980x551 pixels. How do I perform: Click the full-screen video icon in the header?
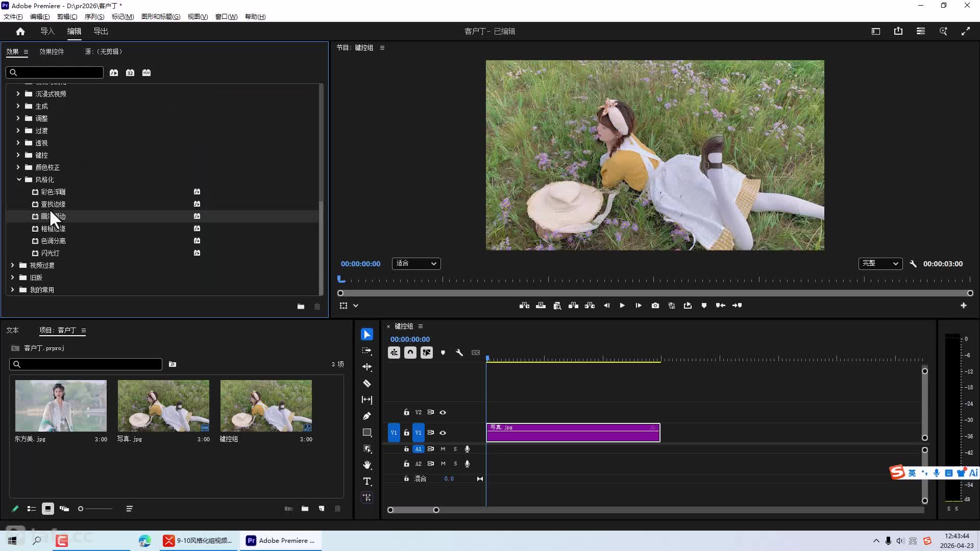pyautogui.click(x=966, y=31)
